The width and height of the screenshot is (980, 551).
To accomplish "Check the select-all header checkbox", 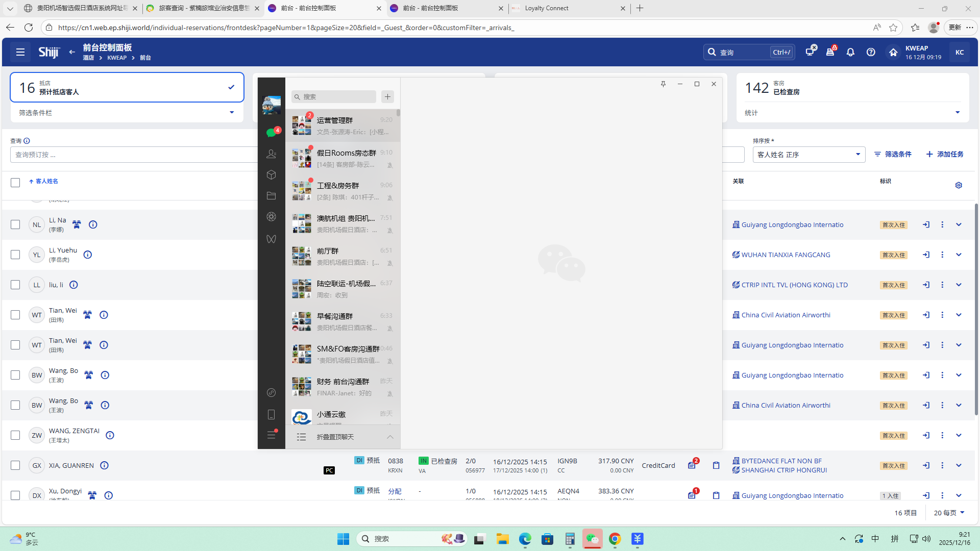I will point(15,182).
